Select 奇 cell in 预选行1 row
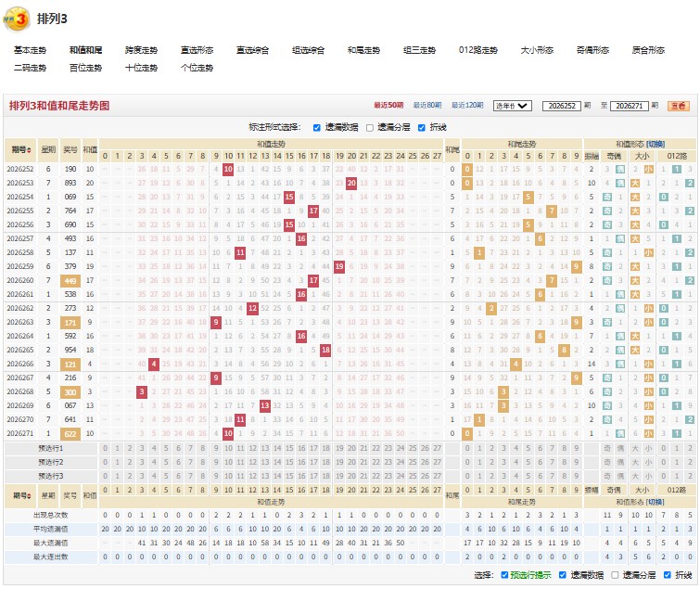The height and width of the screenshot is (589, 700). point(607,448)
